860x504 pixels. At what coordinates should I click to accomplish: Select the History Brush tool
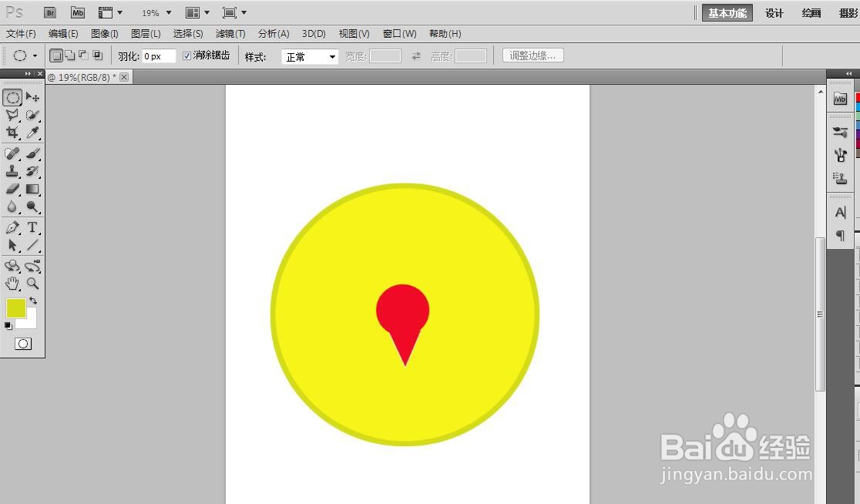(32, 171)
